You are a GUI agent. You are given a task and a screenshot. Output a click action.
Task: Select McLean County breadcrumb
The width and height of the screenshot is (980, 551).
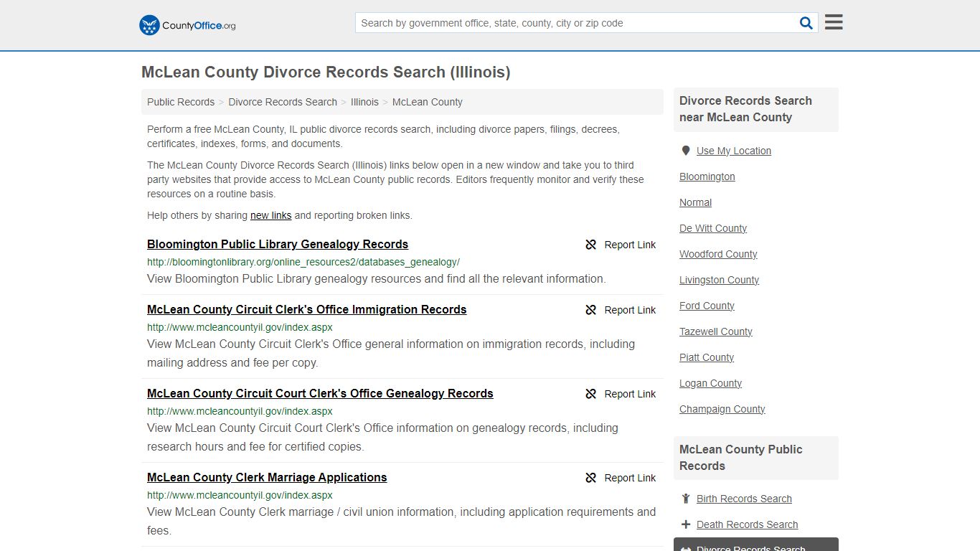pos(428,102)
